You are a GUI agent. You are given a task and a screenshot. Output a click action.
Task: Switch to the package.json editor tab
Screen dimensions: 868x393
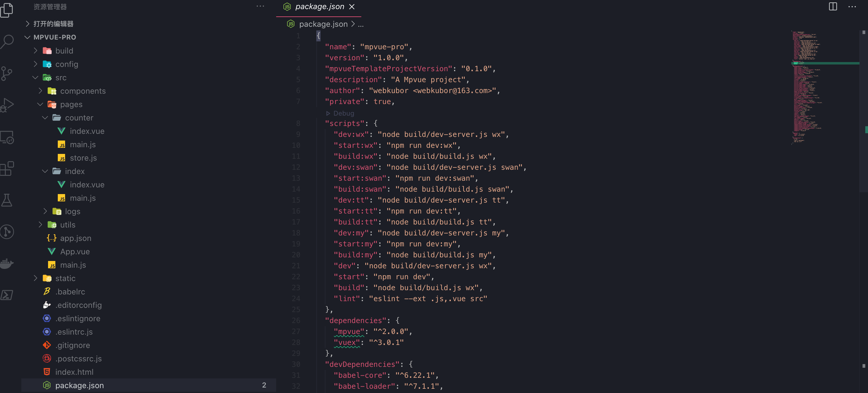point(319,6)
